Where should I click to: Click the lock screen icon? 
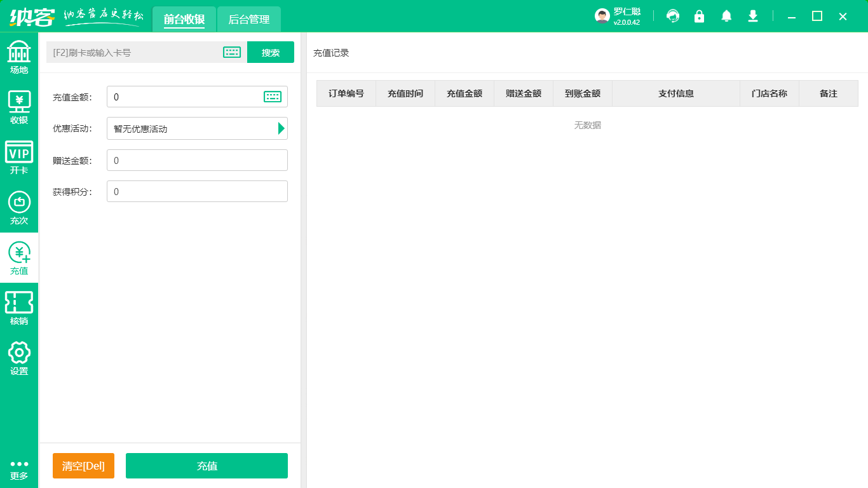699,16
